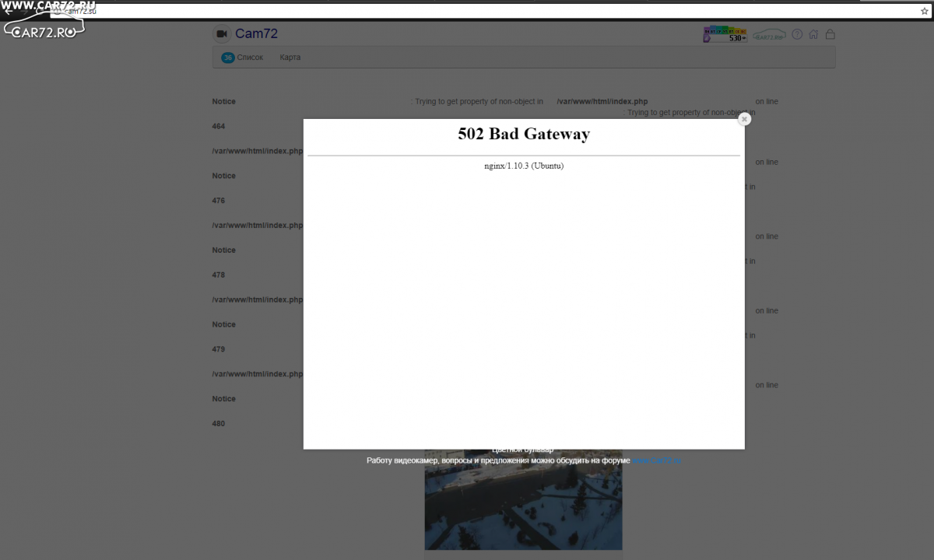Open the Cam72 site title link

click(x=256, y=33)
